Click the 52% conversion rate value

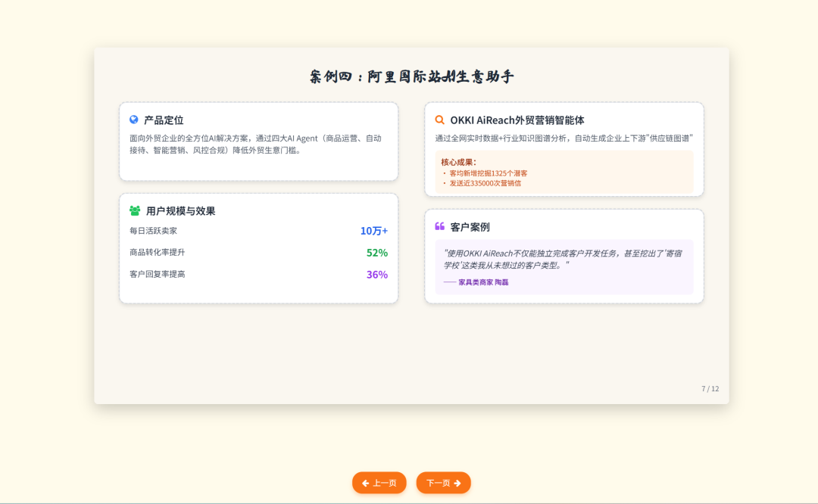[x=376, y=253]
